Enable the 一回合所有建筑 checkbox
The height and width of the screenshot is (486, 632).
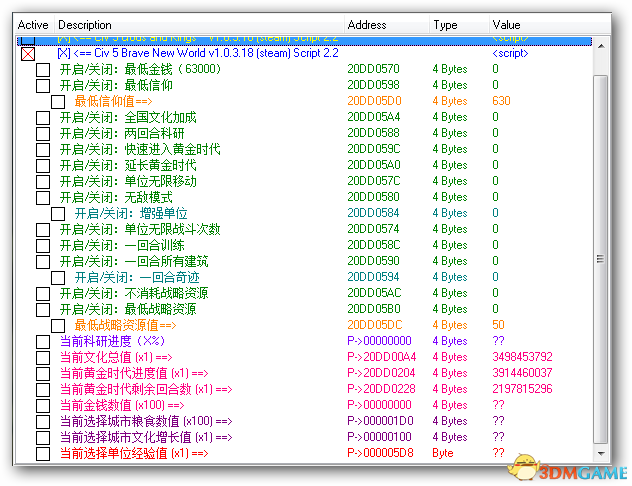pos(43,262)
